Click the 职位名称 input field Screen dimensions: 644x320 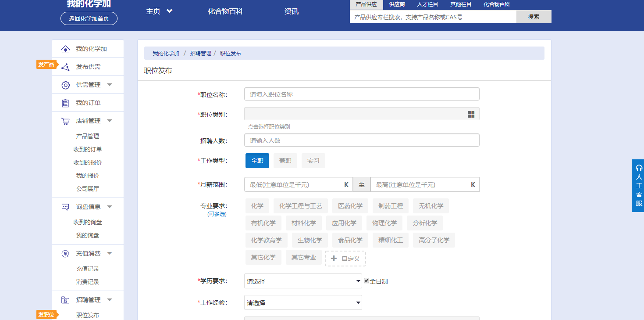[361, 94]
